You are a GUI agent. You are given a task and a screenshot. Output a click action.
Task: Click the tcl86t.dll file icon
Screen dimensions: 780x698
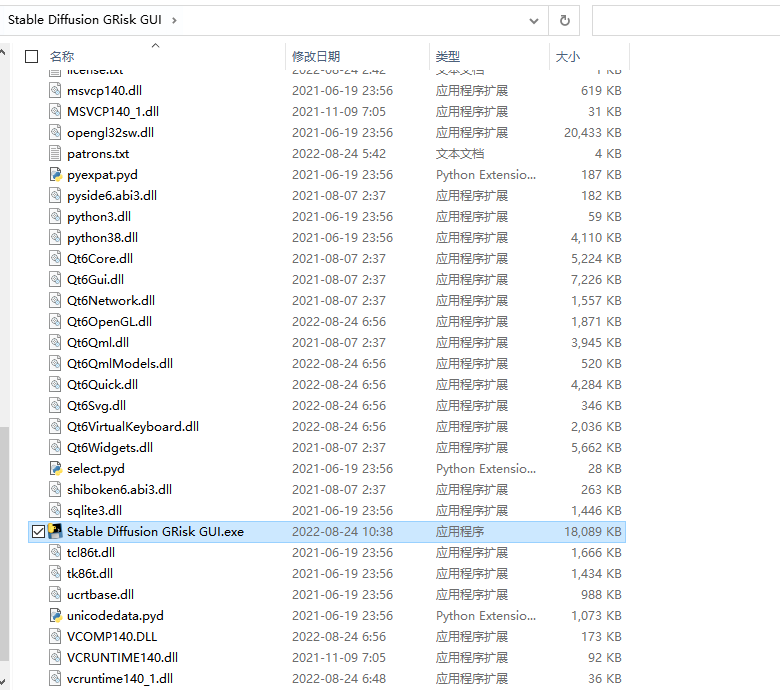click(55, 552)
